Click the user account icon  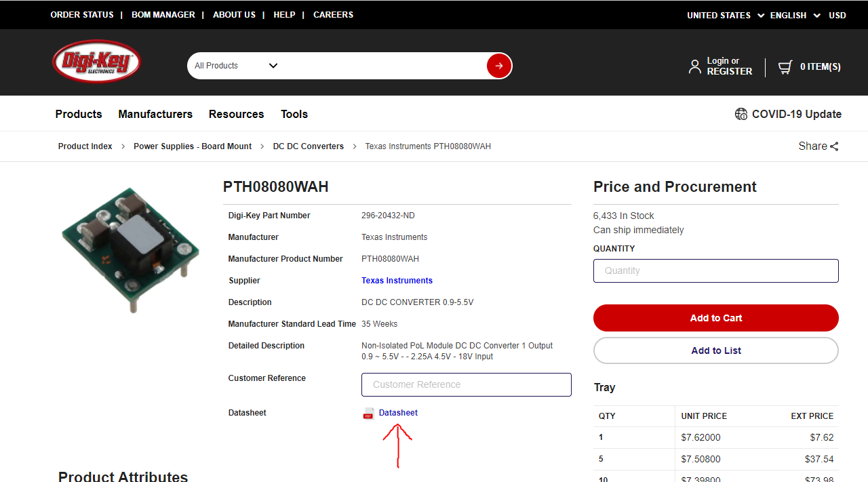click(x=695, y=66)
